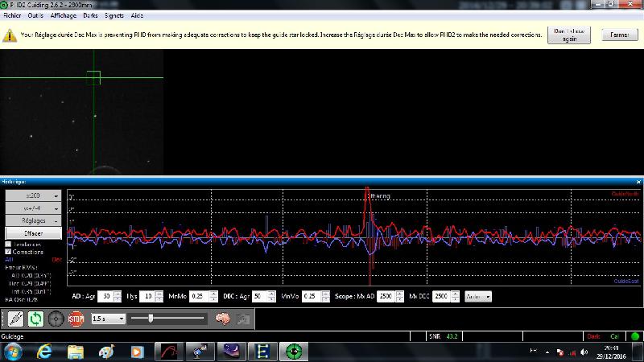This screenshot has height=362, width=644.
Task: Click the Mx DEC value field
Action: 441,296
